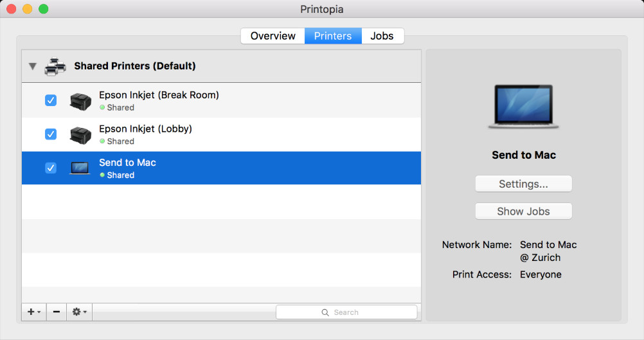Switch to the Overview tab
Image resolution: width=644 pixels, height=340 pixels.
click(x=273, y=36)
